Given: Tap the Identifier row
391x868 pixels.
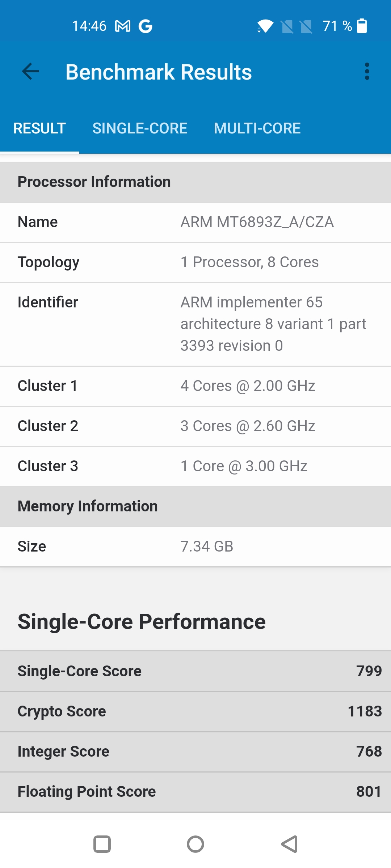Looking at the screenshot, I should pos(195,324).
